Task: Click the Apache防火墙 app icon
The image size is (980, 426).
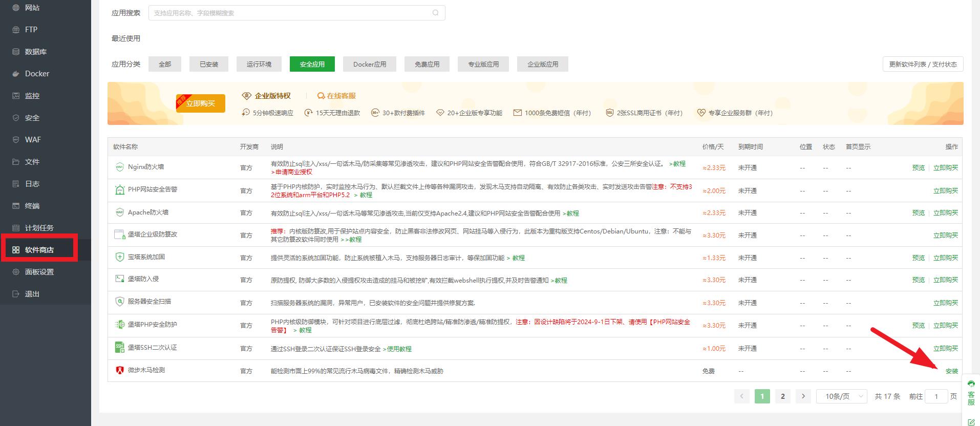Action: click(x=119, y=212)
